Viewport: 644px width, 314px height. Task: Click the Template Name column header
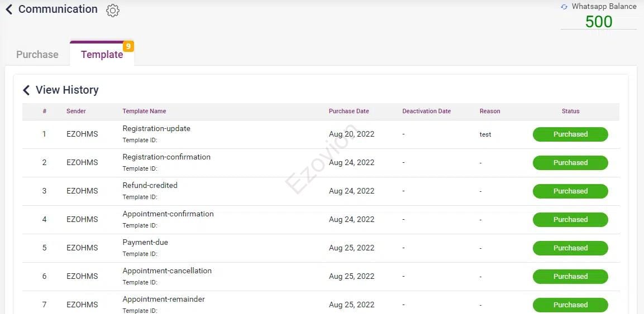[x=144, y=111]
